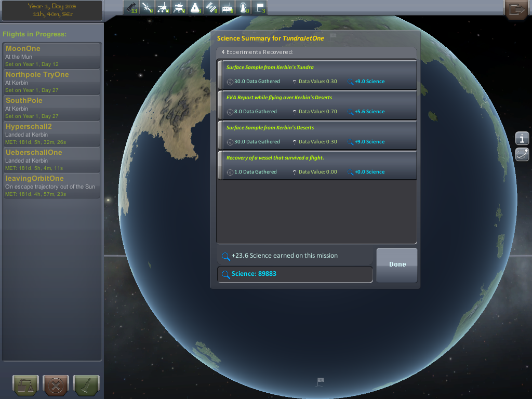Viewport: 532px width, 399px height.
Task: Select the Hyperschall2 flight
Action: 51,134
